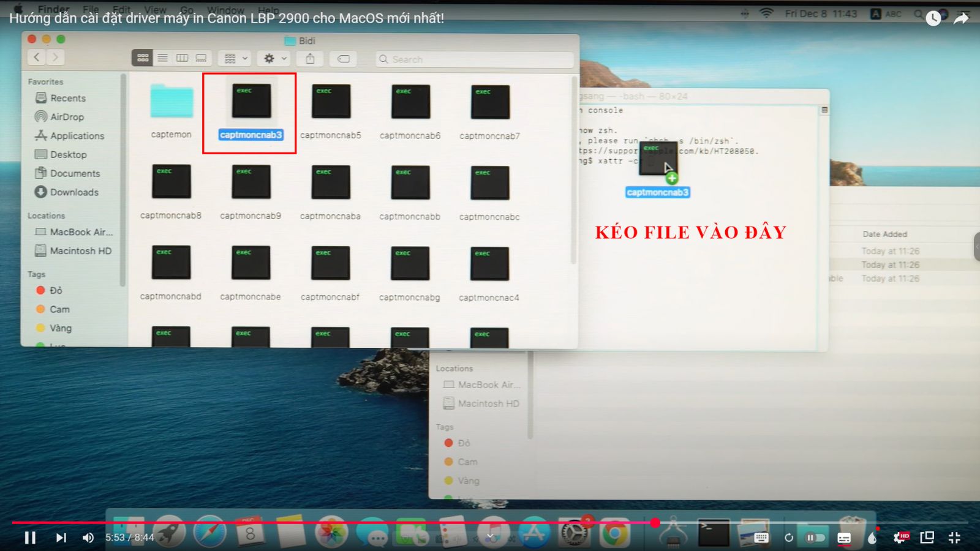
Task: Pause the video playback
Action: pyautogui.click(x=30, y=538)
